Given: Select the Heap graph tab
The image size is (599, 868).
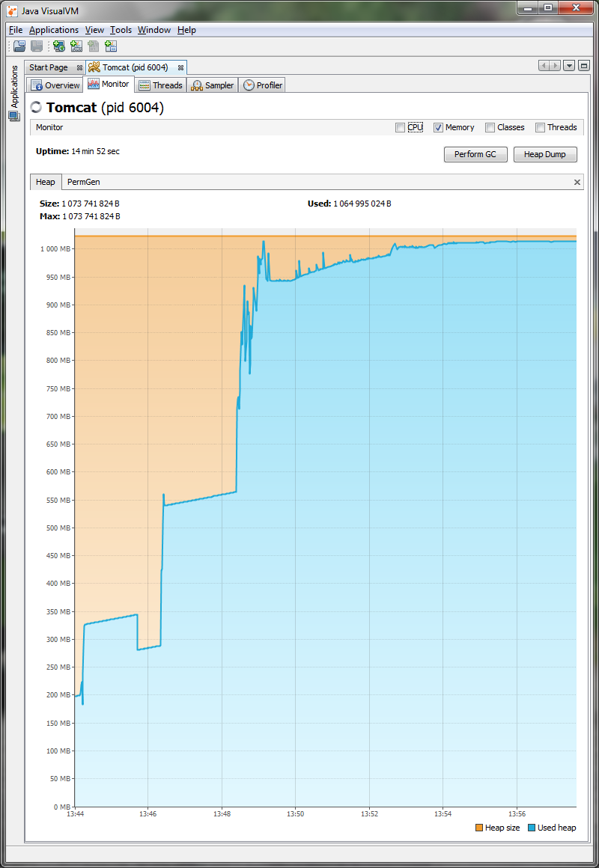Looking at the screenshot, I should point(46,182).
